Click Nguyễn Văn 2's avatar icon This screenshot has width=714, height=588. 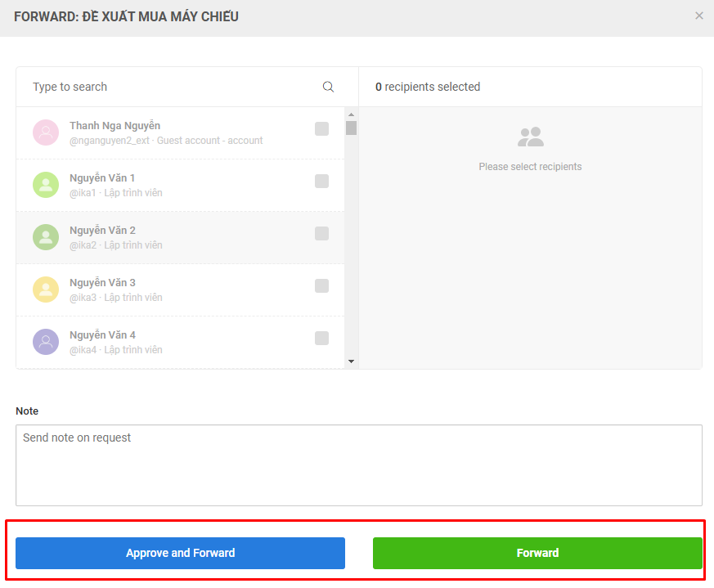(x=46, y=237)
